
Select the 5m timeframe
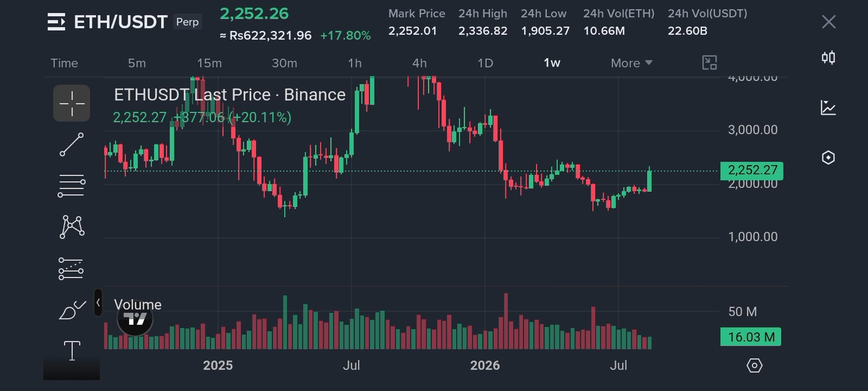(137, 63)
